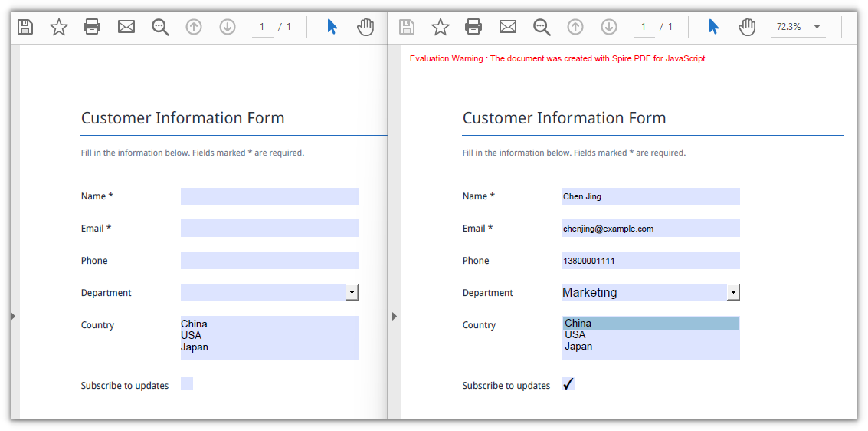
Task: Bookmark with star icon in right viewer
Action: coord(440,27)
